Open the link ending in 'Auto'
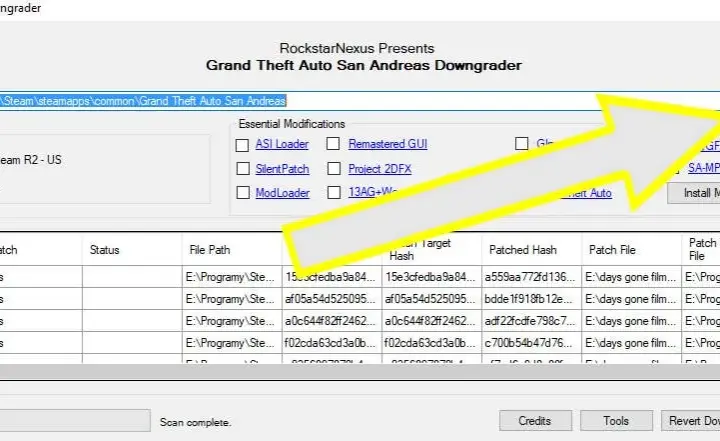The width and height of the screenshot is (720, 441). 588,193
